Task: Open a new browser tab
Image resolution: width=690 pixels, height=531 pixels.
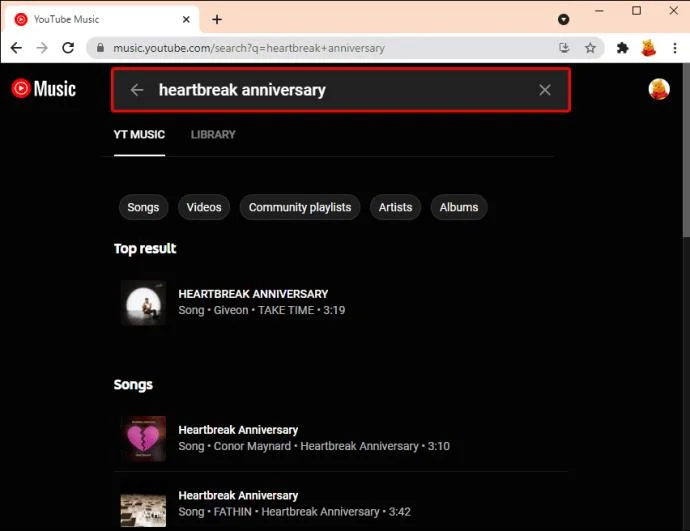Action: coord(217,19)
